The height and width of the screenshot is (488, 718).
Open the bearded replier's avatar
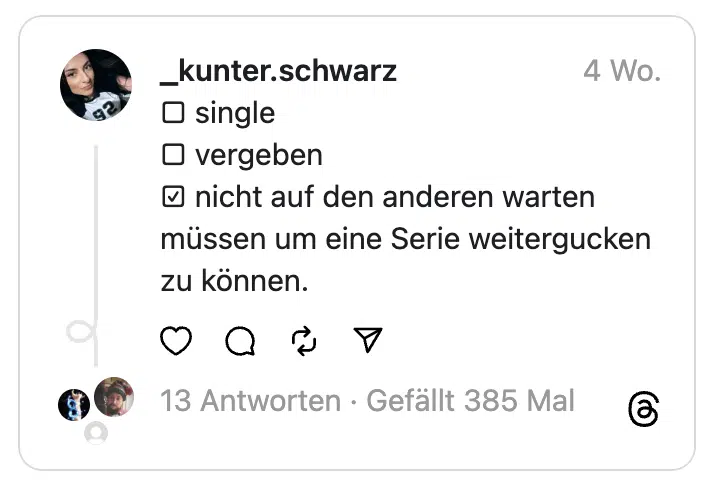pos(114,397)
